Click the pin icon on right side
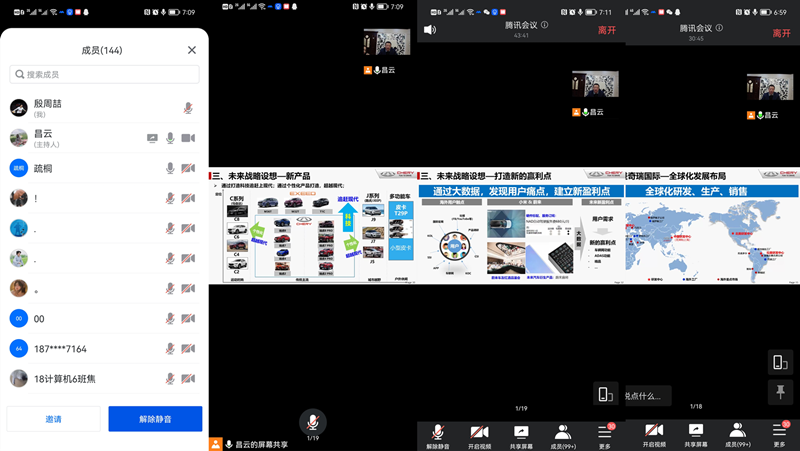Image resolution: width=800 pixels, height=451 pixels. (781, 393)
